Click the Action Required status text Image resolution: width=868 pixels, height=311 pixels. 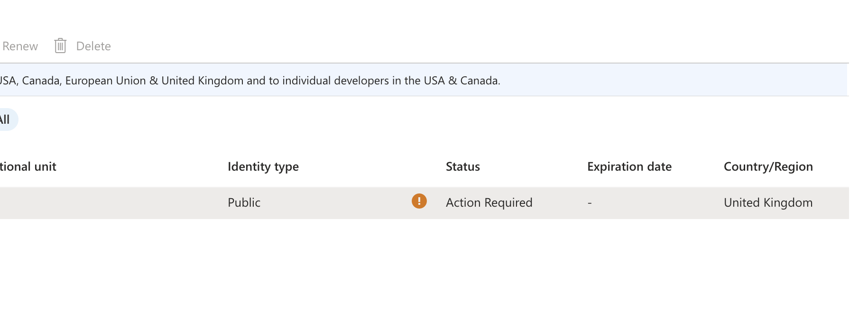[489, 202]
